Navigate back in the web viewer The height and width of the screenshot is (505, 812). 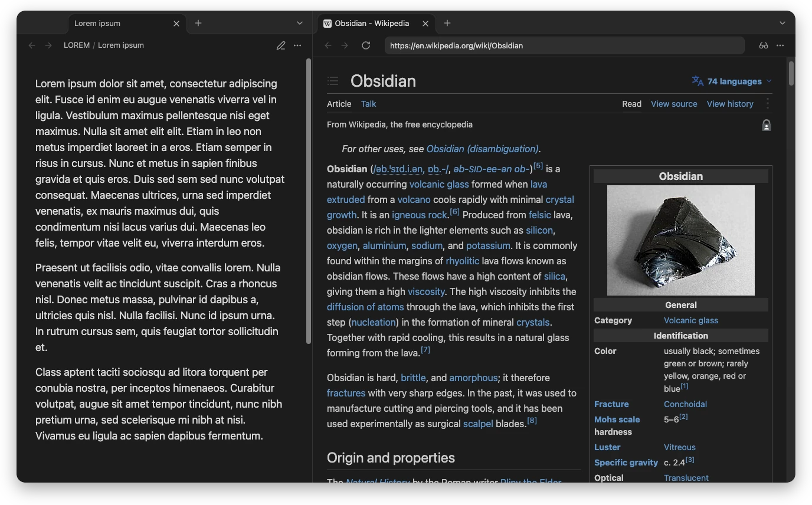[x=328, y=45]
